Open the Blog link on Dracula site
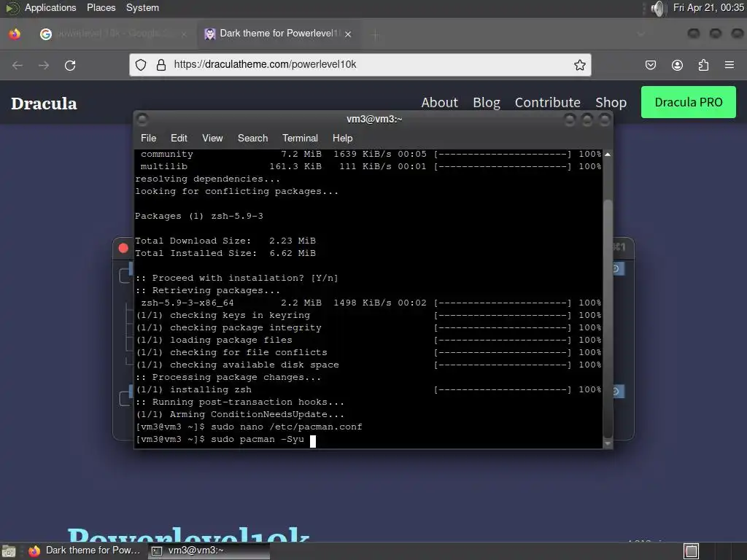This screenshot has width=747, height=560. (487, 102)
